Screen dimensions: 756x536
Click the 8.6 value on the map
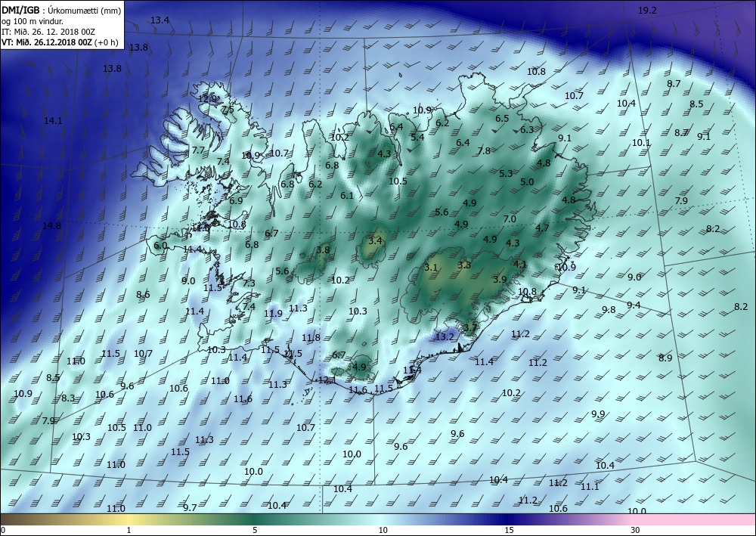(143, 295)
